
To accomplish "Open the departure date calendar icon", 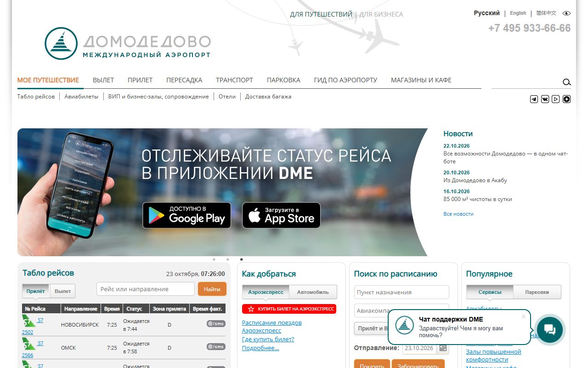I will click(x=443, y=348).
